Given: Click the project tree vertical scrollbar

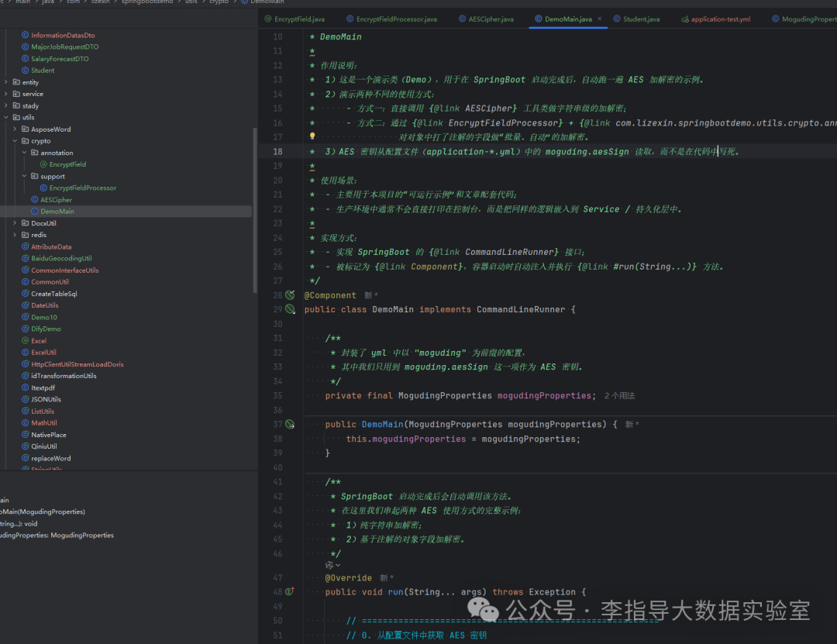Looking at the screenshot, I should coord(255,210).
